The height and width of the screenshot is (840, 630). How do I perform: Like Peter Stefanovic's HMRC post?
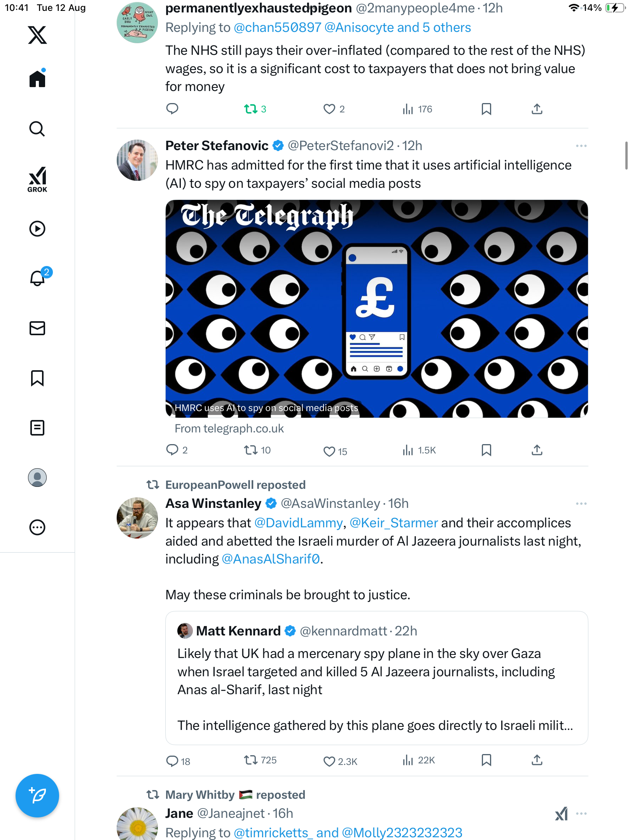point(329,451)
